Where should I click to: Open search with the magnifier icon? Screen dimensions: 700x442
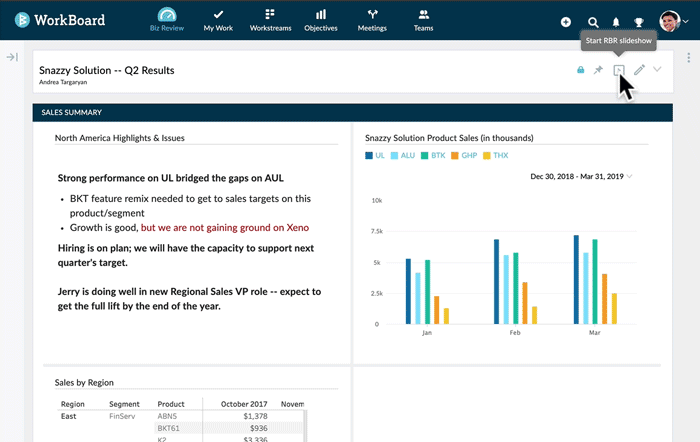pos(593,22)
